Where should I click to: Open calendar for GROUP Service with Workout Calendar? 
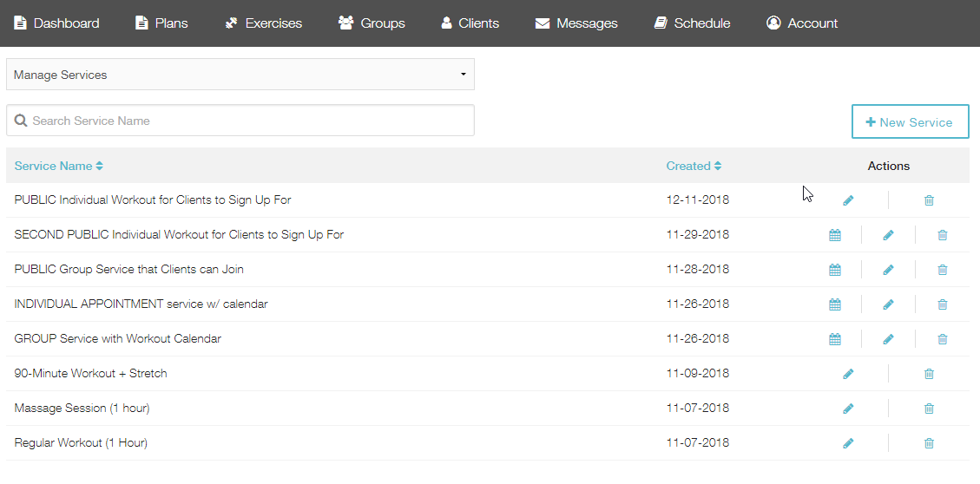[834, 339]
